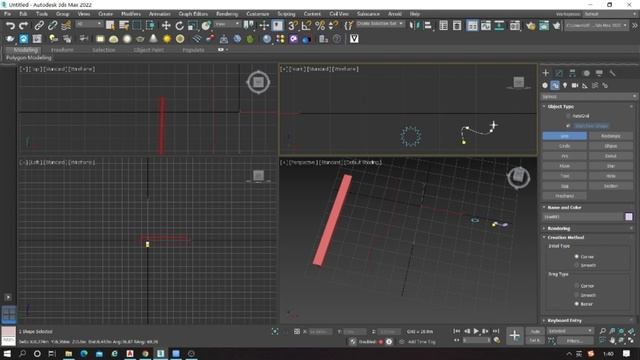Open the reference coordinate system View dropdown
The image size is (640, 360).
(x=227, y=24)
